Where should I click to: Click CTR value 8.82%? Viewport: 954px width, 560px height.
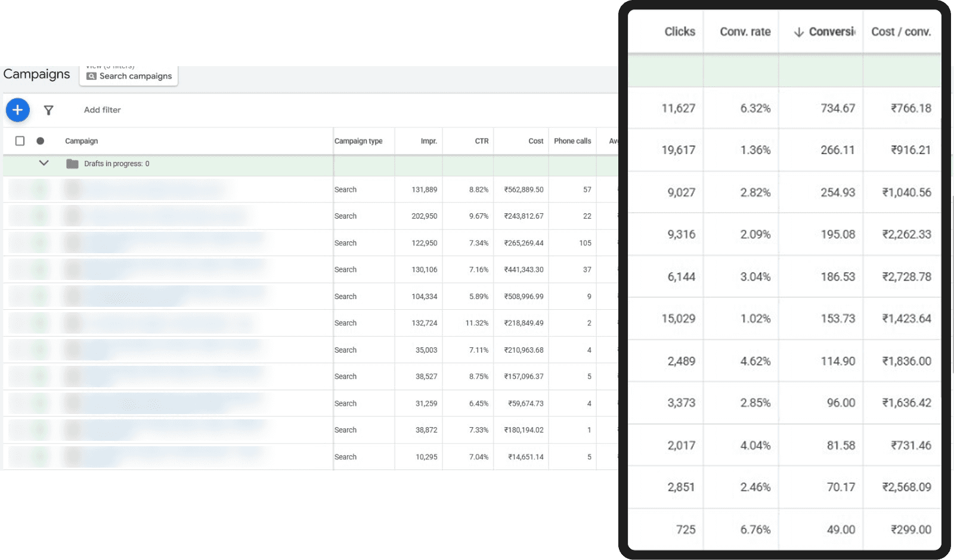point(479,189)
